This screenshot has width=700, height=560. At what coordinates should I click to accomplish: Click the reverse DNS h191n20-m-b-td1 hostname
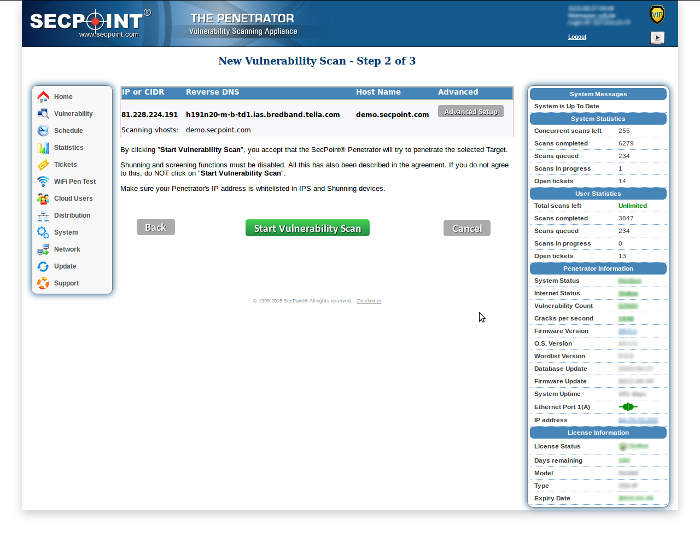point(262,115)
